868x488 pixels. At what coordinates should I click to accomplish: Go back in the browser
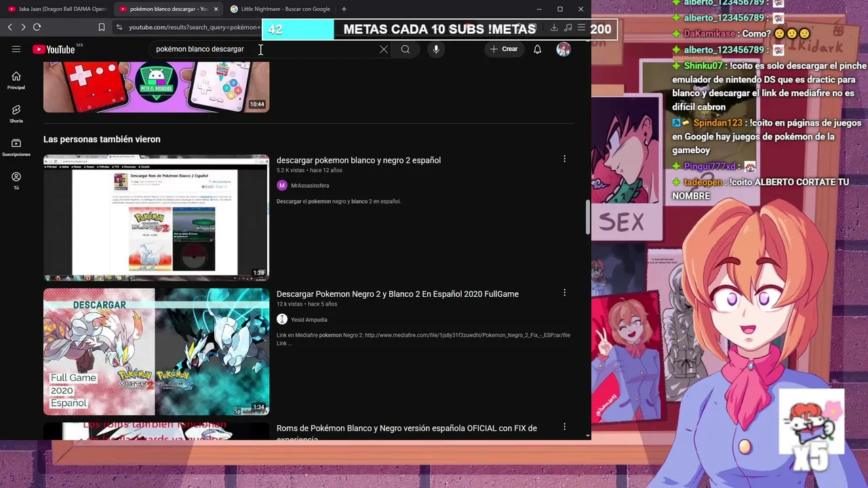coord(9,27)
